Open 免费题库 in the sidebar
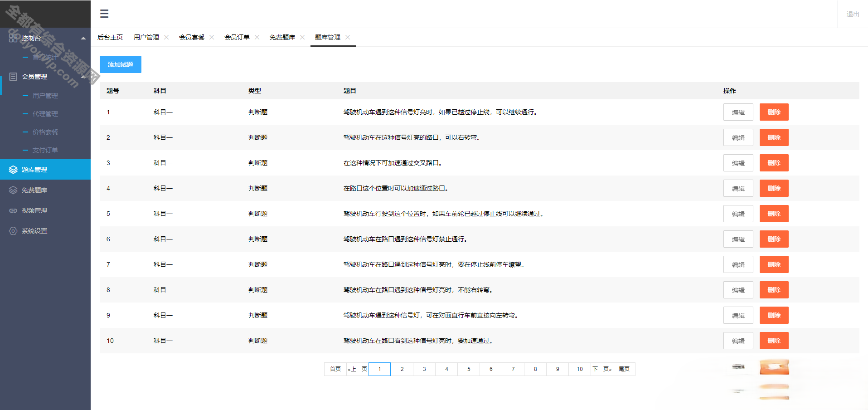The image size is (868, 410). pyautogui.click(x=45, y=190)
